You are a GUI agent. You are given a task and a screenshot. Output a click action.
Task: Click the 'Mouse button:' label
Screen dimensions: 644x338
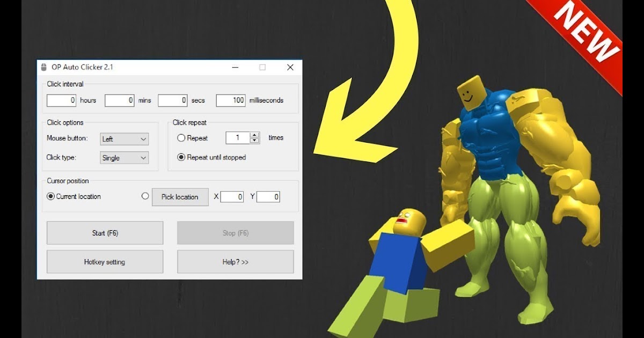pyautogui.click(x=67, y=138)
